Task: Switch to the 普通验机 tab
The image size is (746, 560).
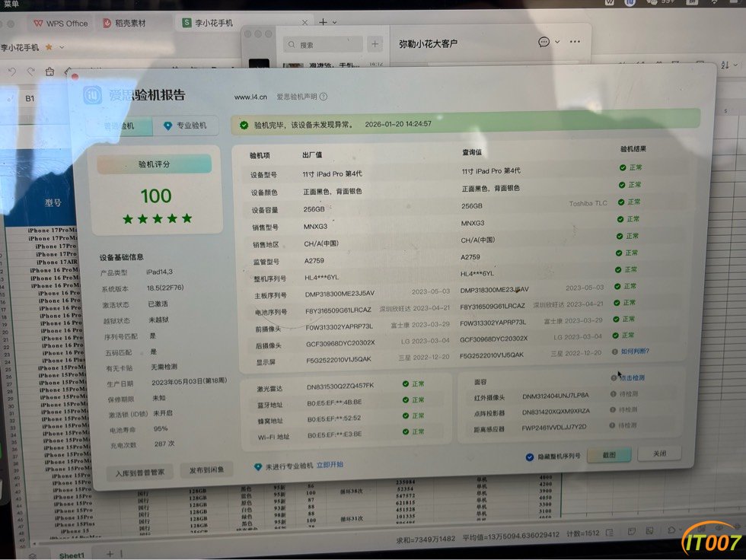Action: tap(120, 126)
